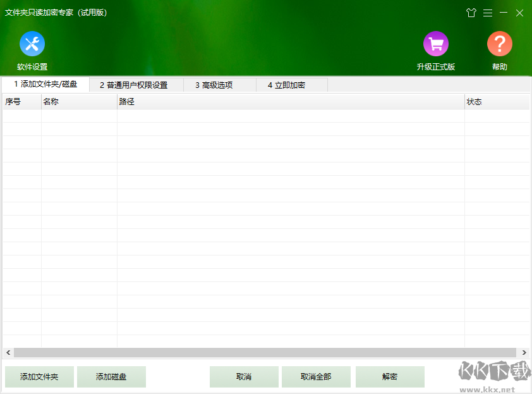Go to the 4 立即加密 tab
The height and width of the screenshot is (394, 532).
pyautogui.click(x=292, y=85)
